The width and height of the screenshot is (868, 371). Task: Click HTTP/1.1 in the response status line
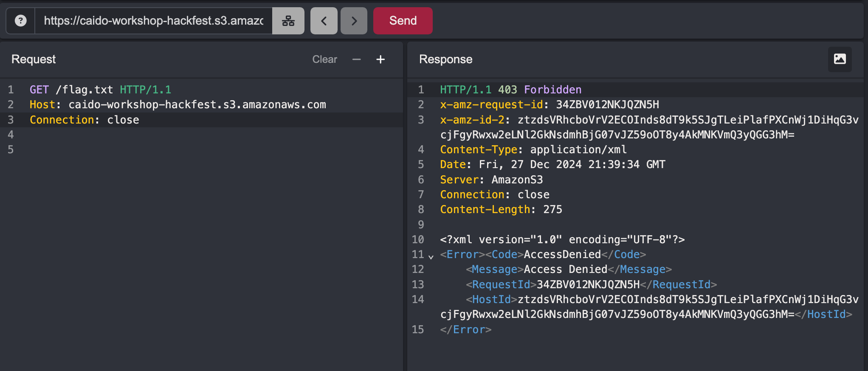point(465,90)
